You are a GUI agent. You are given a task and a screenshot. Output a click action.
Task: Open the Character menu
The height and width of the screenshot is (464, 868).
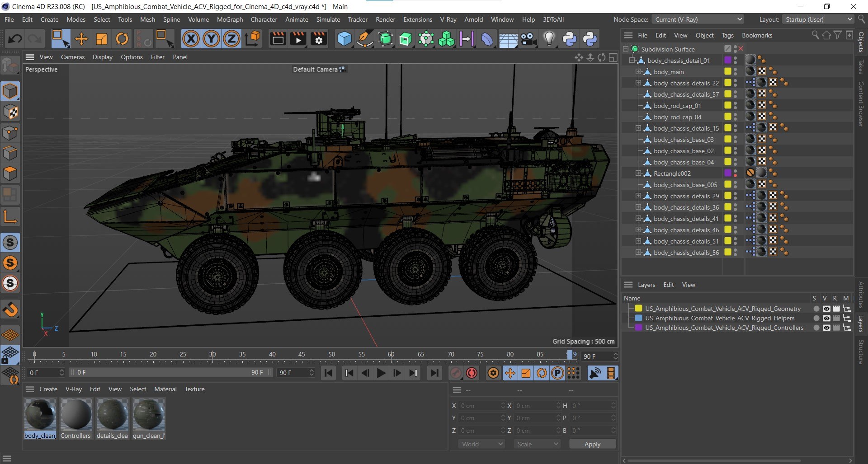pos(264,19)
